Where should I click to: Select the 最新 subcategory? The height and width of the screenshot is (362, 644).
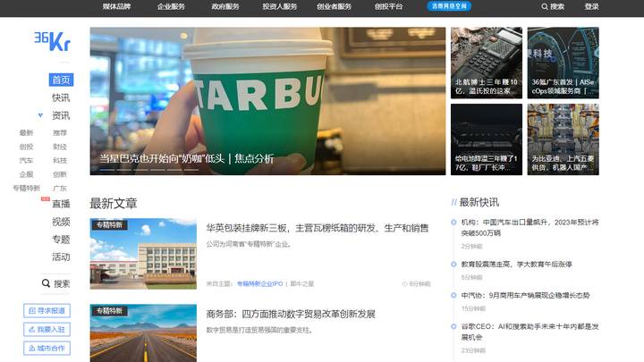coord(26,132)
